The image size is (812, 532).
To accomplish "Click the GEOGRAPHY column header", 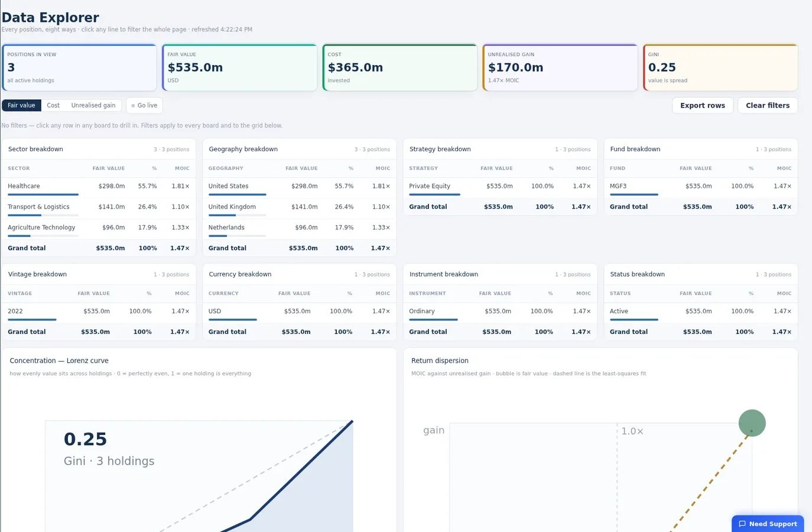I will point(226,168).
